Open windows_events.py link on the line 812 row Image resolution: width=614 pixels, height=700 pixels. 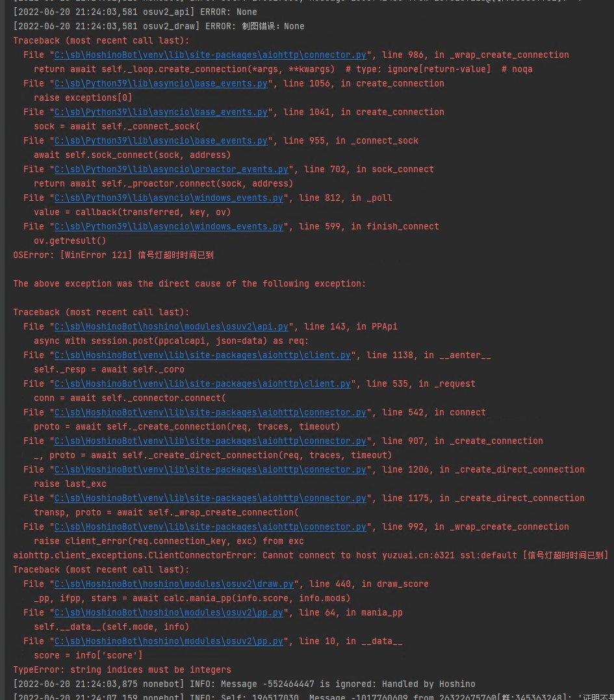pos(169,198)
